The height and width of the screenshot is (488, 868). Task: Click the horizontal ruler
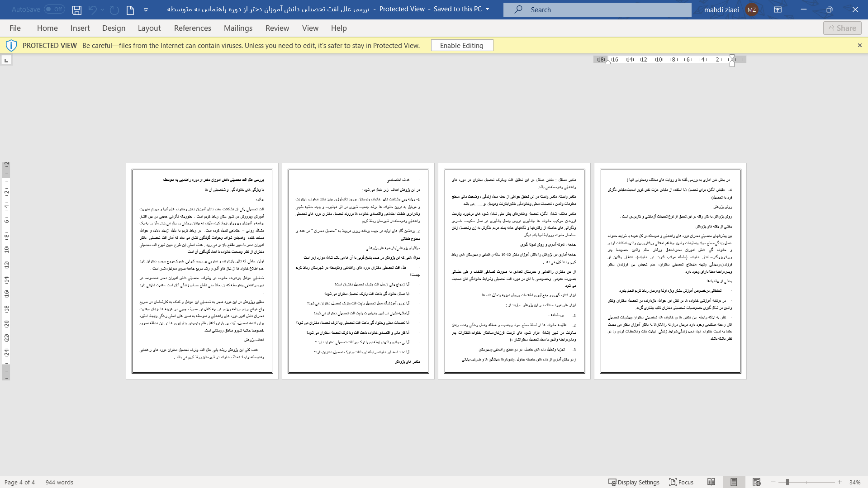pos(669,59)
